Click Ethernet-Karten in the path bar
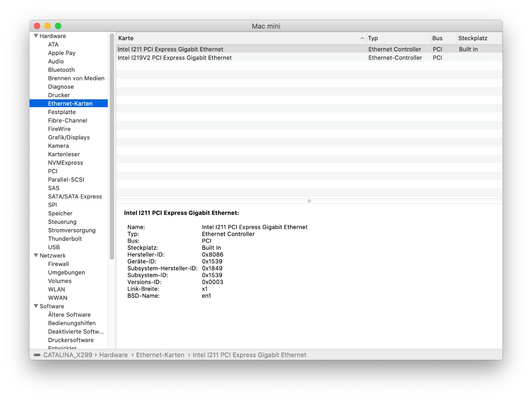The height and width of the screenshot is (399, 532). [160, 355]
